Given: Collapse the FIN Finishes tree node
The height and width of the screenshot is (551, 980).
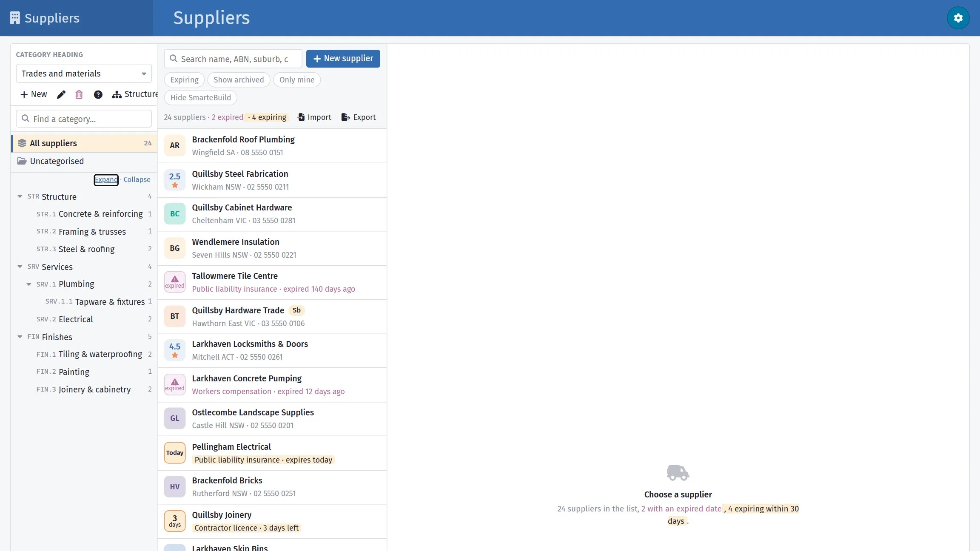Looking at the screenshot, I should pos(20,337).
